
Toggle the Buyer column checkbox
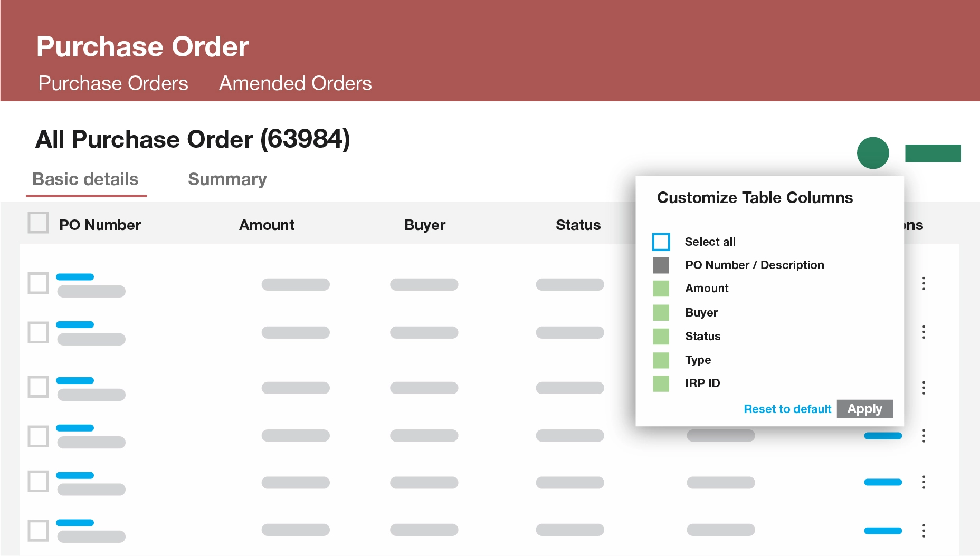point(661,313)
